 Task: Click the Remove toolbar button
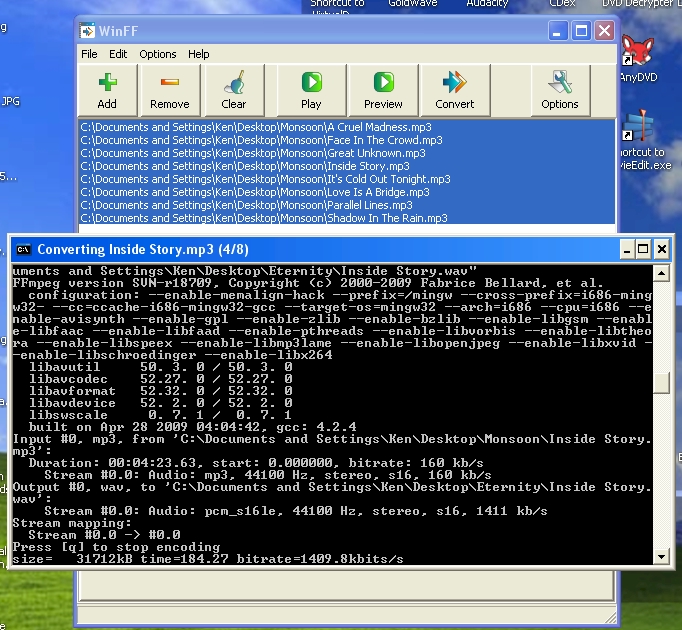tap(170, 90)
